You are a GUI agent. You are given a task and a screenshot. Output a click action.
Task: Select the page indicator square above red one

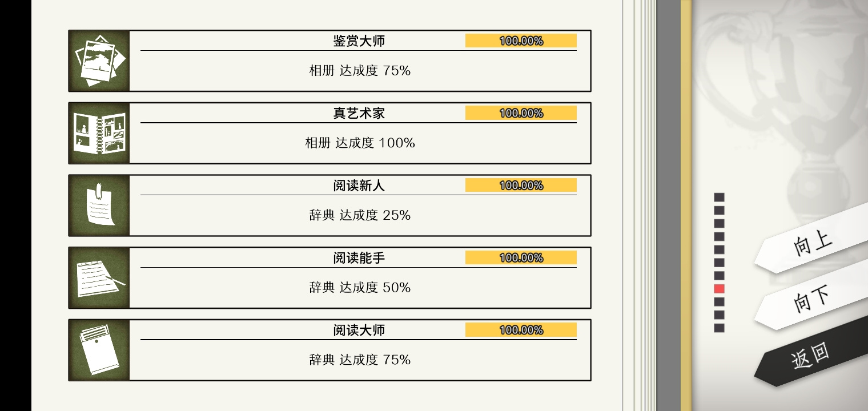tap(719, 276)
